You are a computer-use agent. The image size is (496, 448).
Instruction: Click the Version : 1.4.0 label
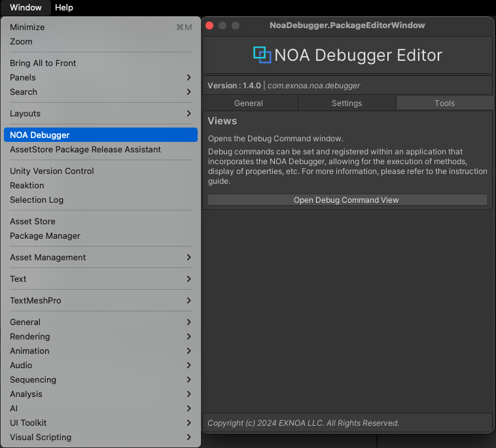234,86
